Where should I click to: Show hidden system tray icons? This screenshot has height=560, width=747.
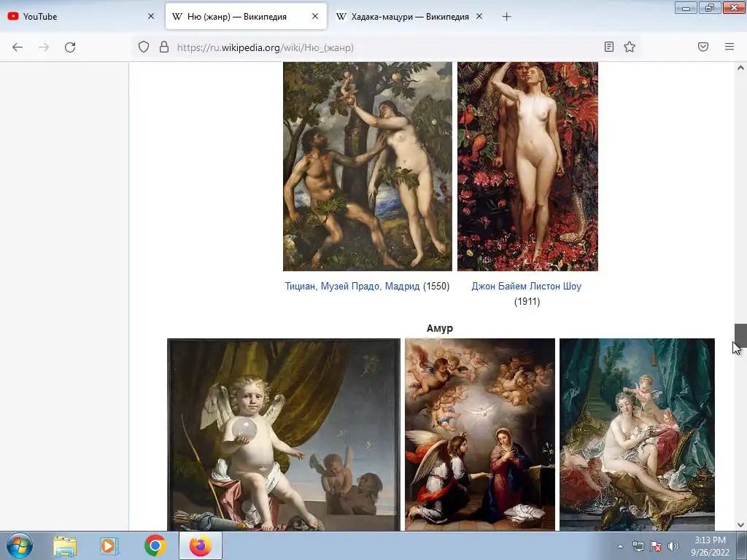coord(620,546)
